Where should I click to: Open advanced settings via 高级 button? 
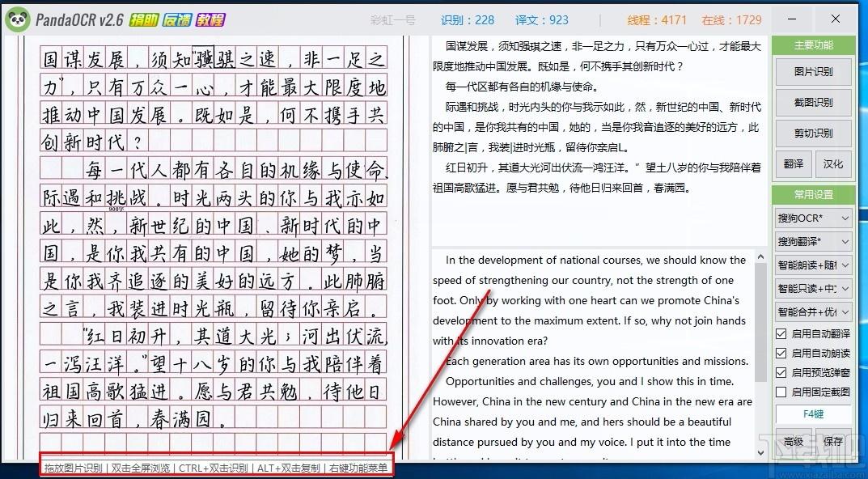[x=794, y=441]
